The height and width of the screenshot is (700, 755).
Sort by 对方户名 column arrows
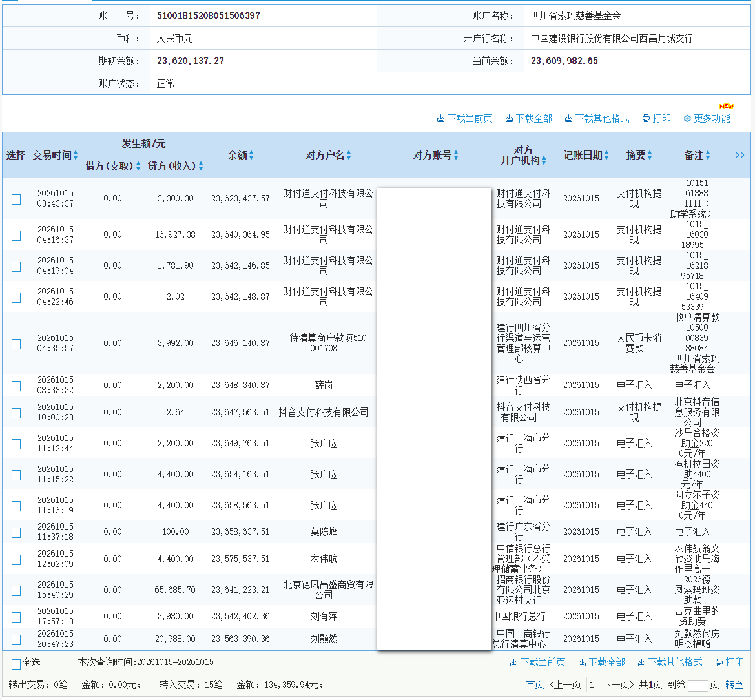(x=349, y=155)
